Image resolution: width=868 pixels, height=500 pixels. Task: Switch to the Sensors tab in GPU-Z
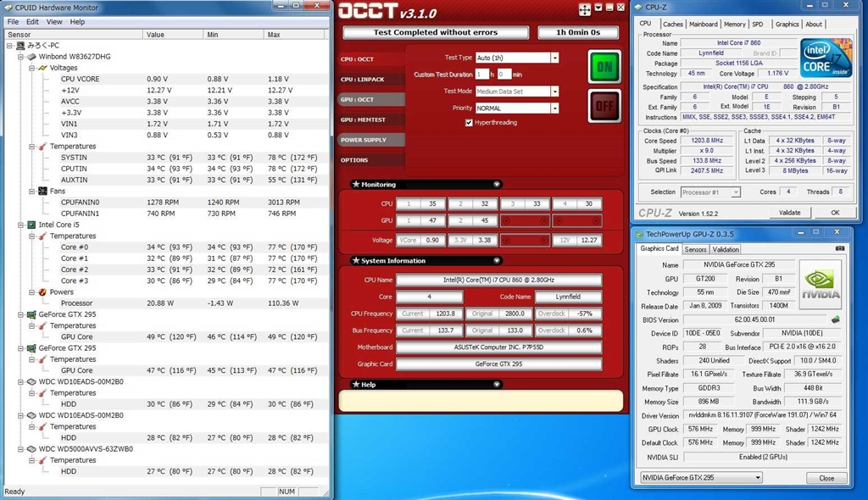[x=695, y=249]
